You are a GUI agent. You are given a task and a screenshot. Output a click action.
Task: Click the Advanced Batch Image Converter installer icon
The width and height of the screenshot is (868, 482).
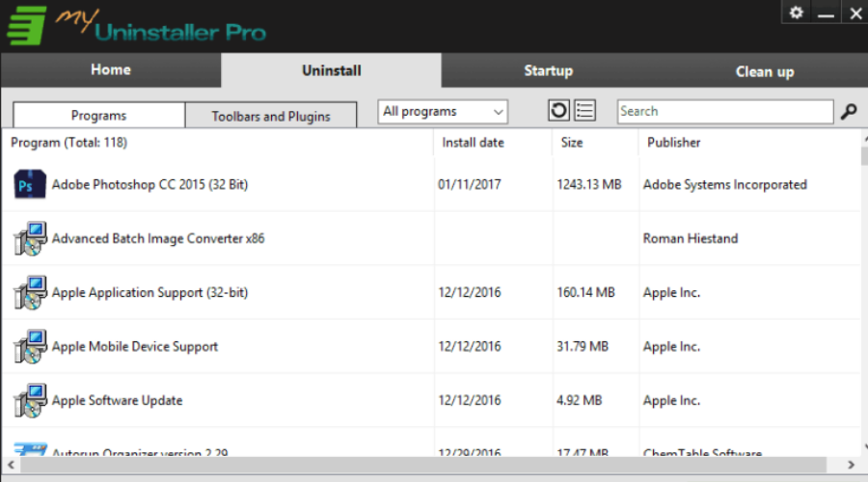click(x=30, y=238)
